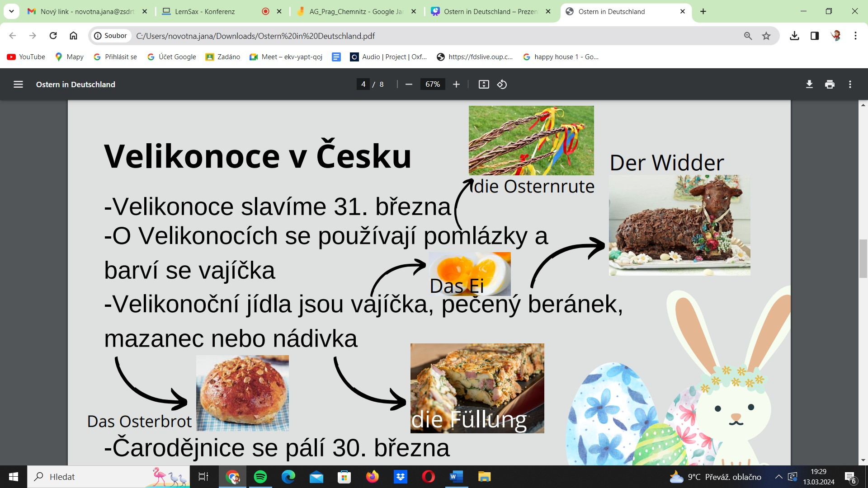This screenshot has height=488, width=868.
Task: Zoom in the PDF with plus button
Action: point(456,84)
